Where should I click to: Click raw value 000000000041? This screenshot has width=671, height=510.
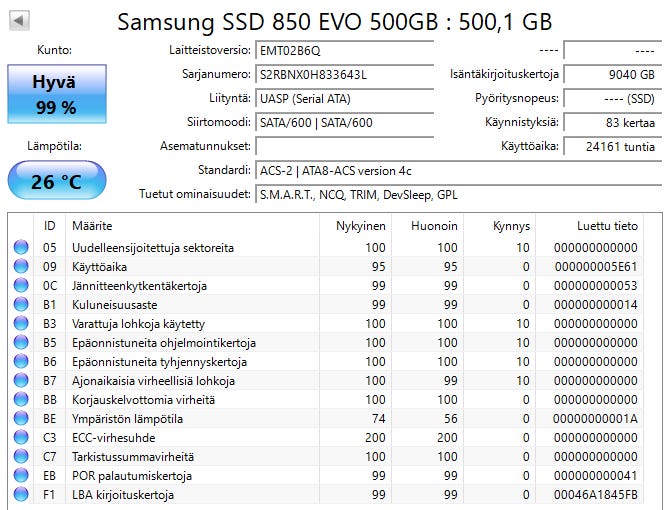point(596,475)
